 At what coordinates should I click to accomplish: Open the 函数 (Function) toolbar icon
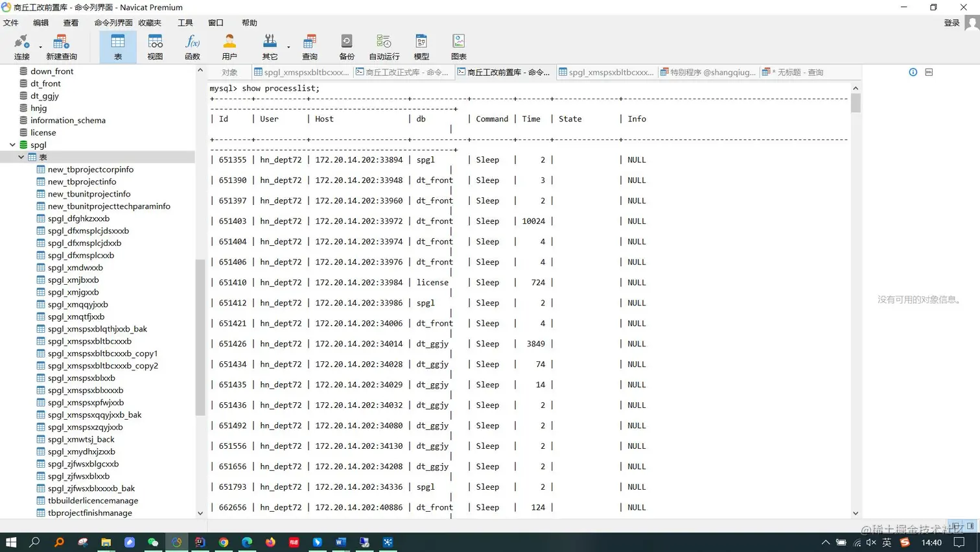pos(192,47)
